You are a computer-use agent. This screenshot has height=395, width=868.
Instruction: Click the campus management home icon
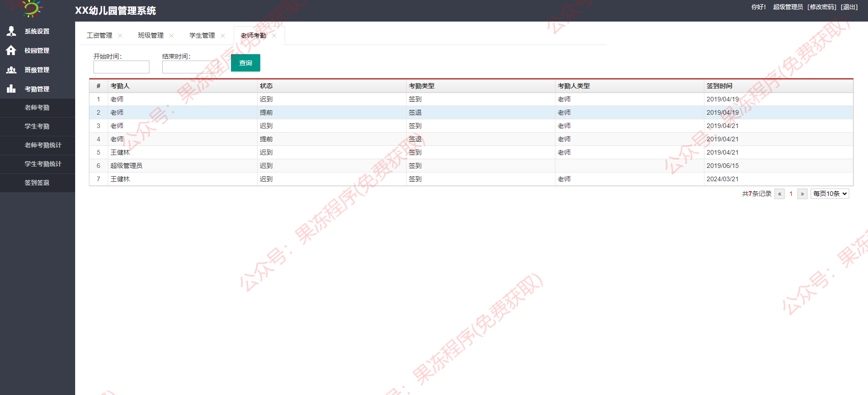[x=11, y=50]
